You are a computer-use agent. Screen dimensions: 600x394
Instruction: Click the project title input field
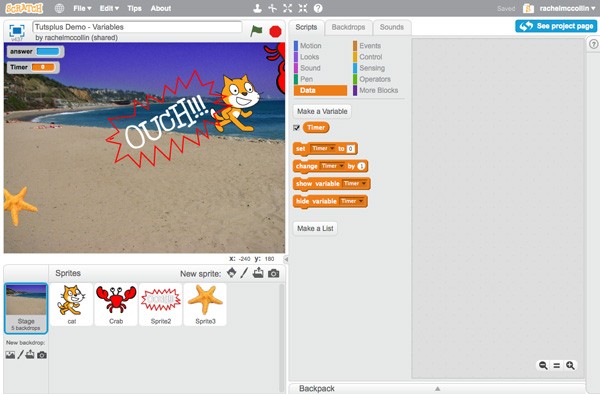click(x=137, y=27)
